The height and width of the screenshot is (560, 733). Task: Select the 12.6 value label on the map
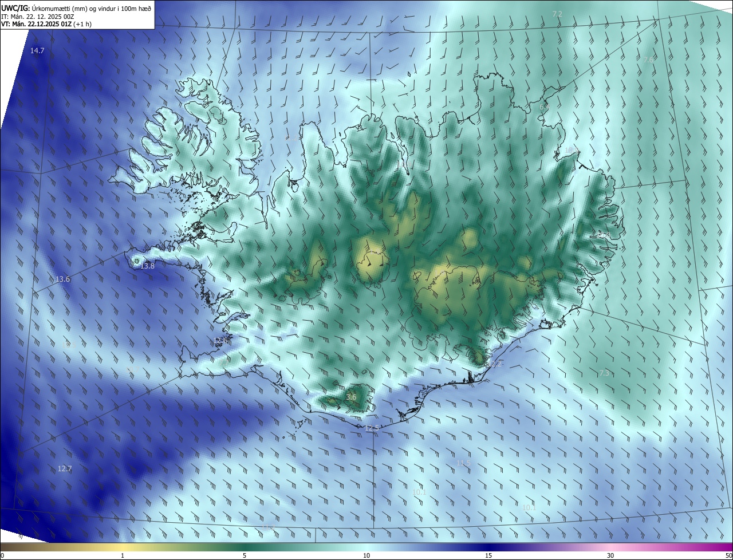pyautogui.click(x=221, y=341)
